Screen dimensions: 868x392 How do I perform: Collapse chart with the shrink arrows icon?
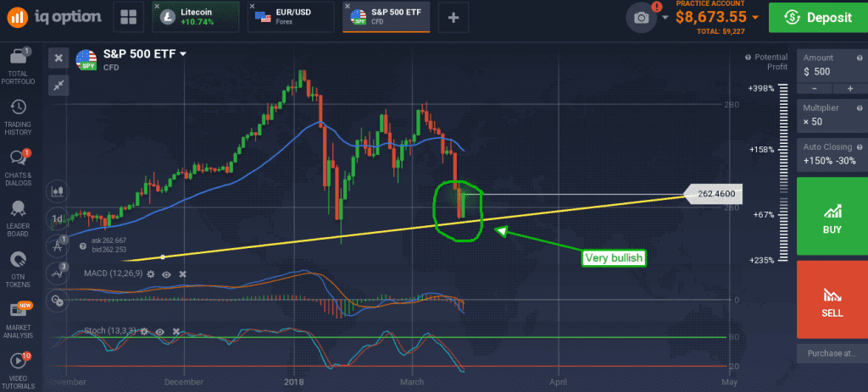click(58, 85)
